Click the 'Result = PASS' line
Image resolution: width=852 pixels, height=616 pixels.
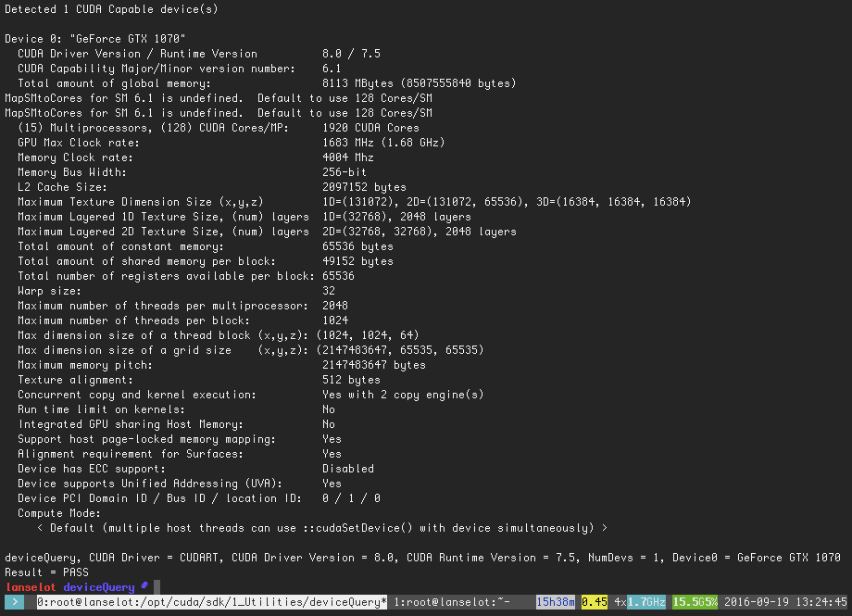(46, 572)
